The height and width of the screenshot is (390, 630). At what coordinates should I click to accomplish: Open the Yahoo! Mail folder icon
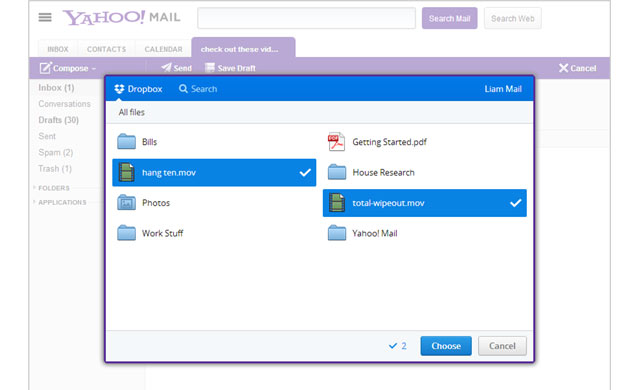[x=337, y=233]
